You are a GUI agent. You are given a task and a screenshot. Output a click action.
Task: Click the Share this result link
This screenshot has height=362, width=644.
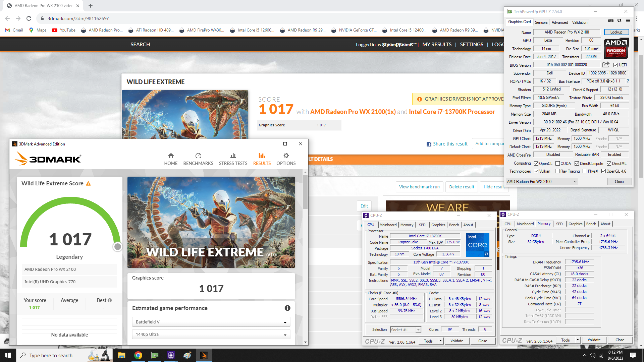[x=450, y=144]
